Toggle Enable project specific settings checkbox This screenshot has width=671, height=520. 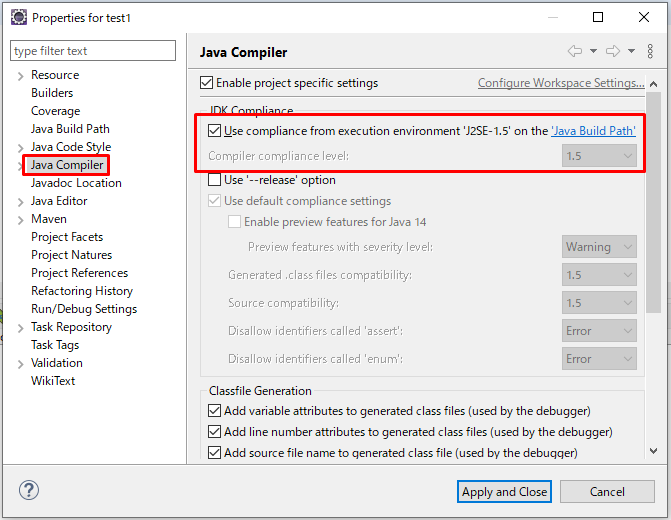coord(206,83)
